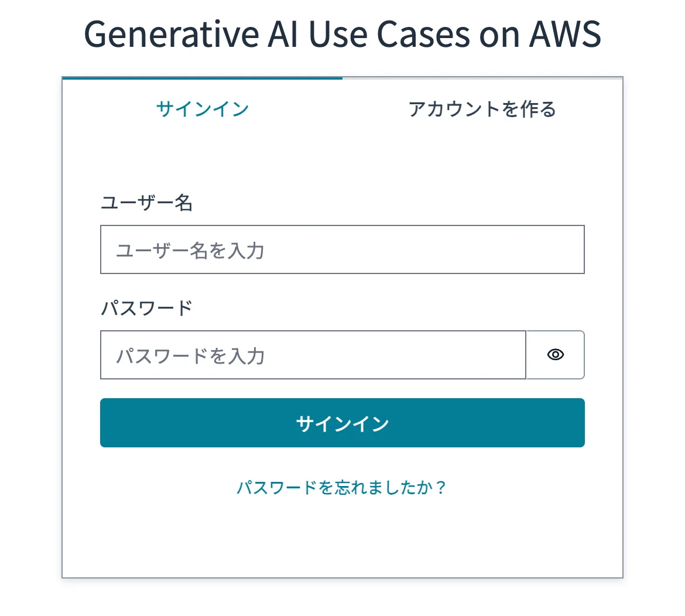Show the password using the eye button
Image resolution: width=685 pixels, height=616 pixels.
[555, 355]
